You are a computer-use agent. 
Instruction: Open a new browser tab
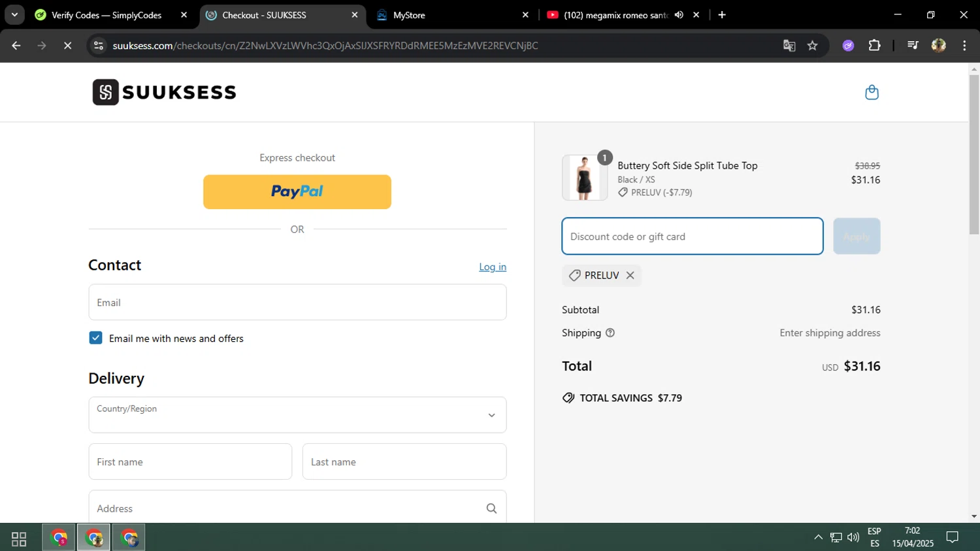[722, 14]
